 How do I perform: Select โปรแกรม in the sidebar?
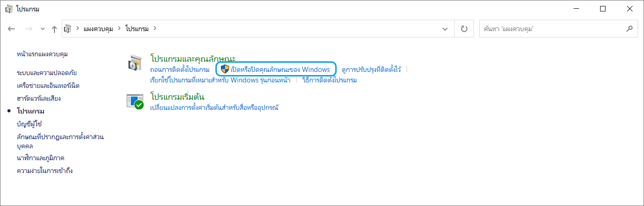point(31,111)
